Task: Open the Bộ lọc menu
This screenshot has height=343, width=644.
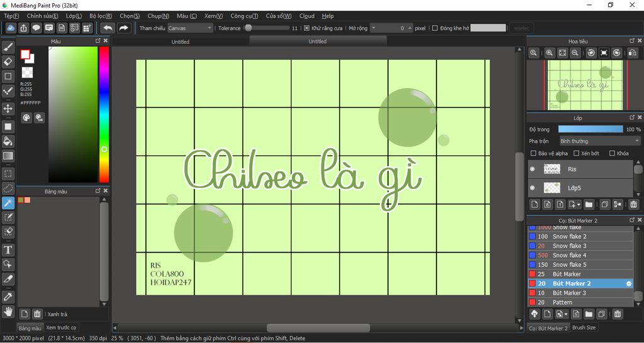Action: click(101, 16)
